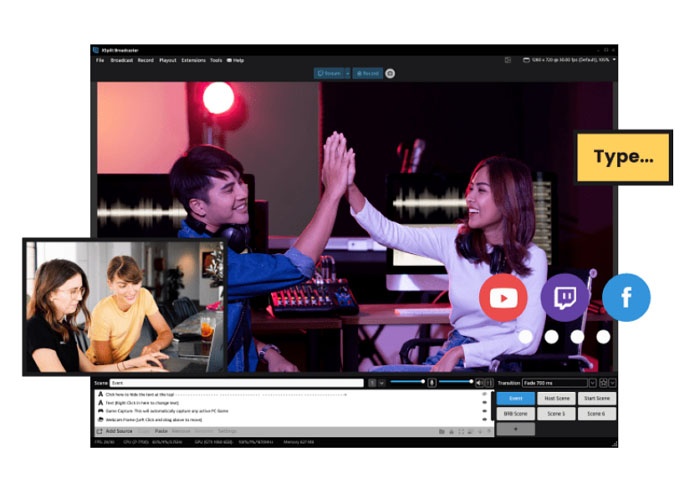700x478 pixels.
Task: Hide the Game Capture source via eye
Action: (485, 411)
